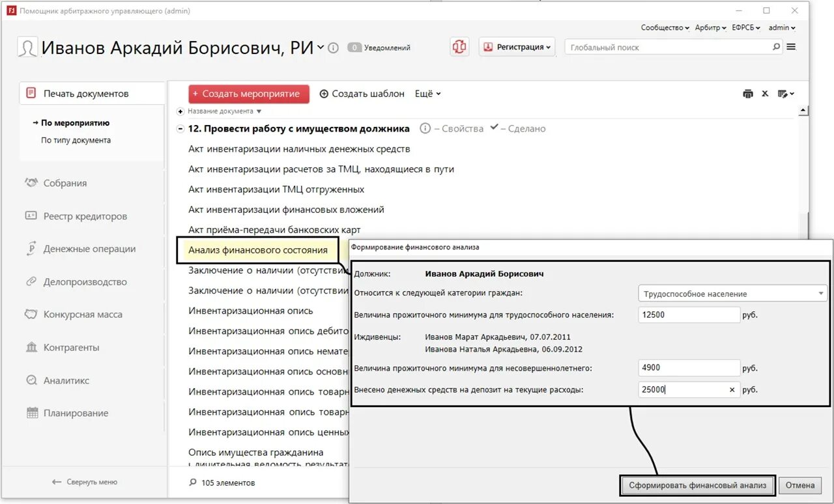This screenshot has width=834, height=504.
Task: Select По мероприятию view
Action: 75,123
